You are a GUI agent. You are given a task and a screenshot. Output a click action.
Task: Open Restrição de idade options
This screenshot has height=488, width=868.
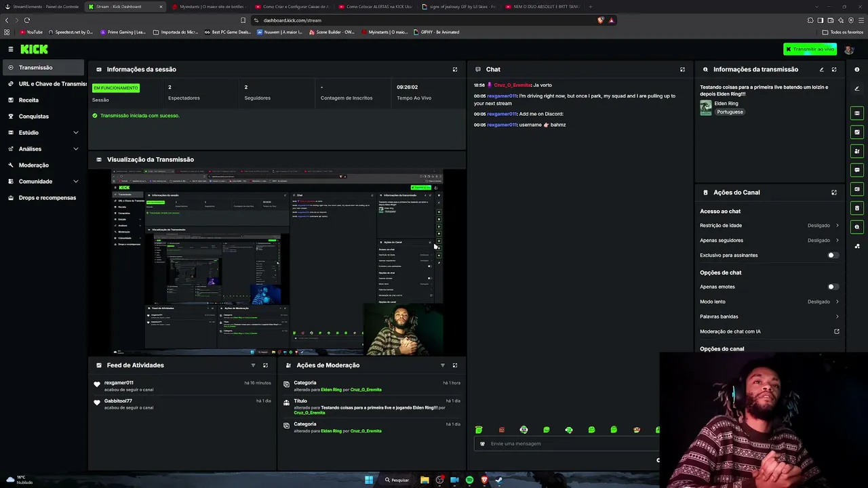click(x=770, y=226)
